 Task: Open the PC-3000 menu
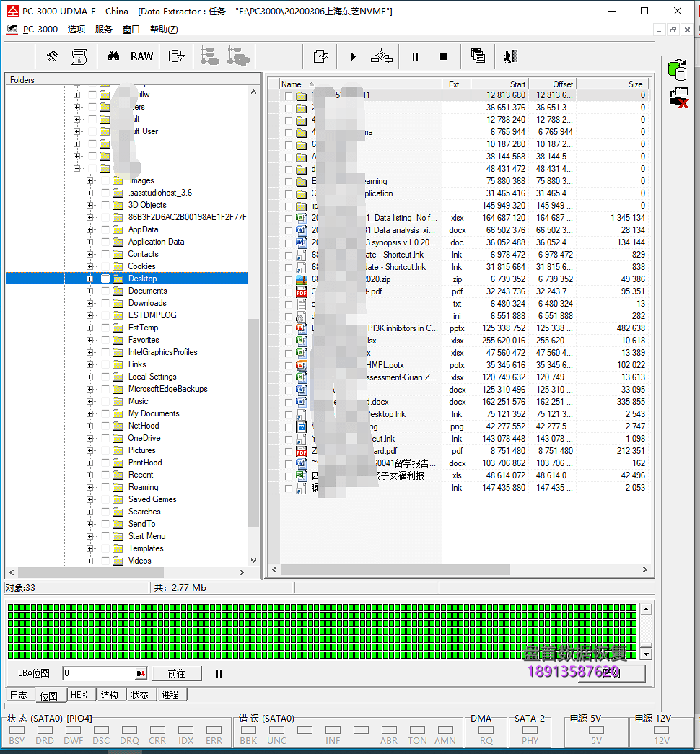point(40,30)
